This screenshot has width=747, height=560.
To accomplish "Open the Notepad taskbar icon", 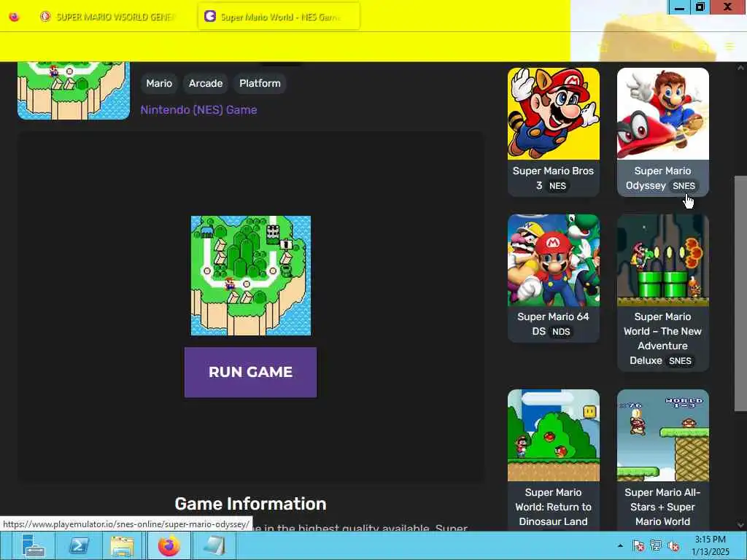I will (214, 545).
